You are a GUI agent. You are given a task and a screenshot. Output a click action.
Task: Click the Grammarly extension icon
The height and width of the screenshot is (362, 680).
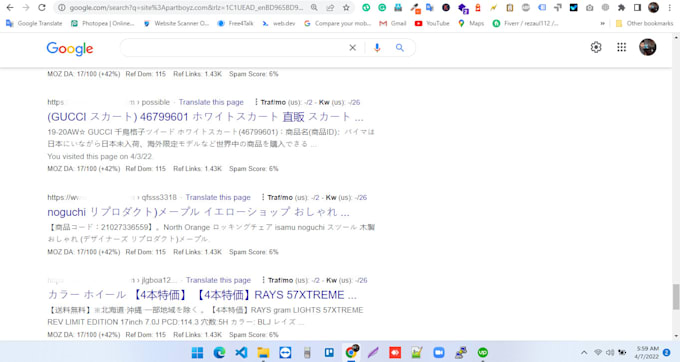point(382,7)
